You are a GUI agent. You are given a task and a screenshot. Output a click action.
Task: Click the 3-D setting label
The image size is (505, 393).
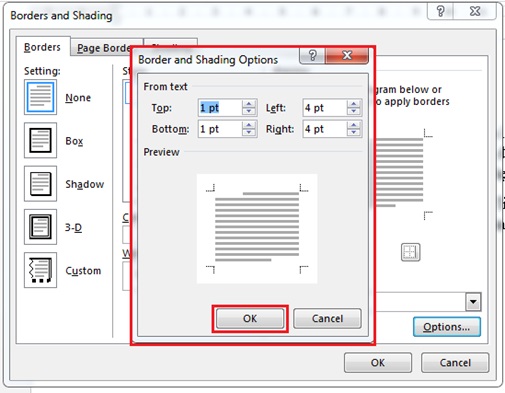[73, 227]
